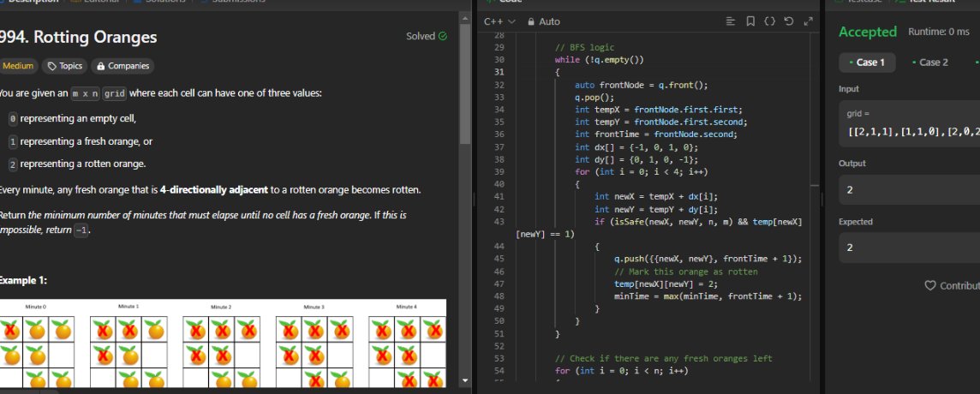Click the int newX = tempX + dx[i] line
This screenshot has height=394, width=980.
pos(656,196)
